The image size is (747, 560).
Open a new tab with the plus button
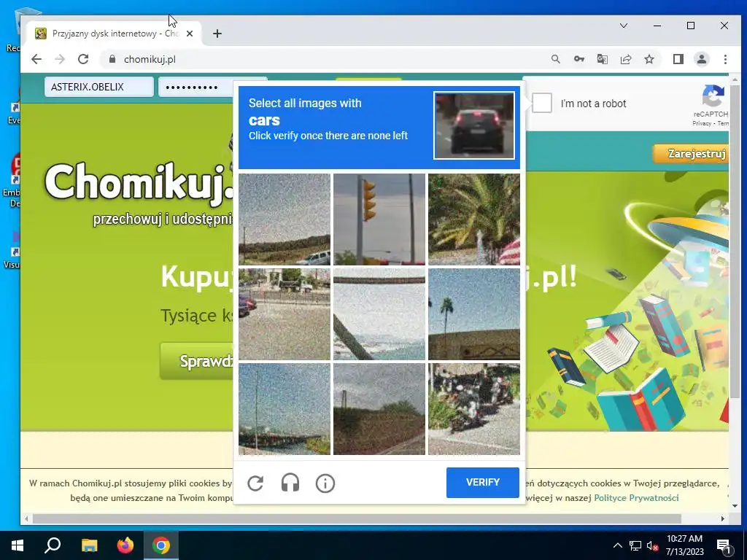coord(217,34)
